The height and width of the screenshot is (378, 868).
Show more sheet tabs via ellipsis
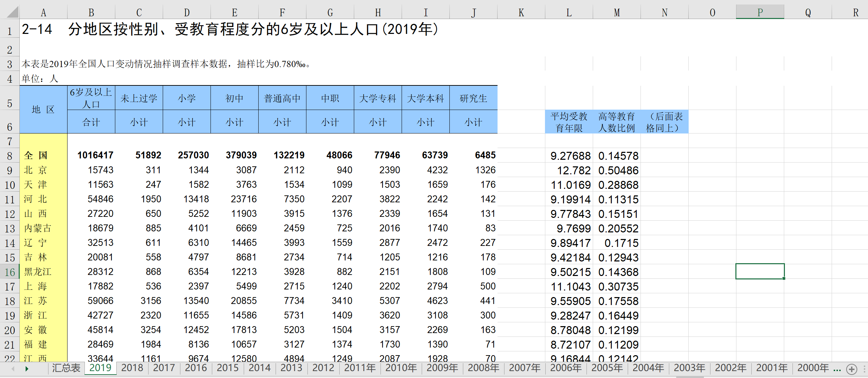pos(837,369)
